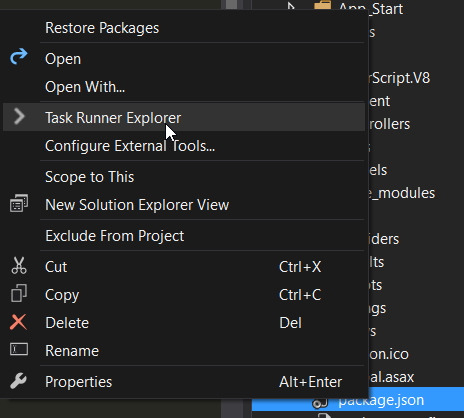Click the tree item ending in al.asax
Image resolution: width=464 pixels, height=418 pixels.
[x=392, y=377]
